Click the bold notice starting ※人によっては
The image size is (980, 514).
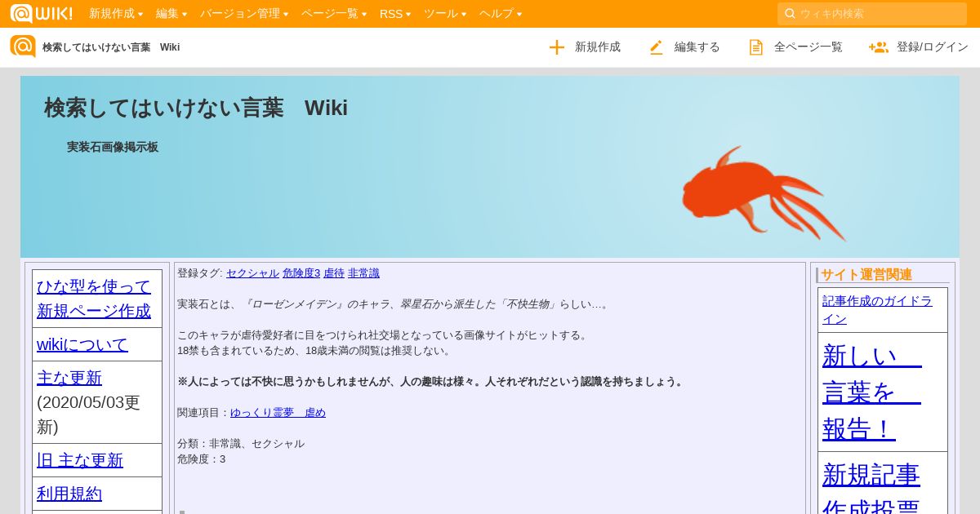(x=431, y=382)
